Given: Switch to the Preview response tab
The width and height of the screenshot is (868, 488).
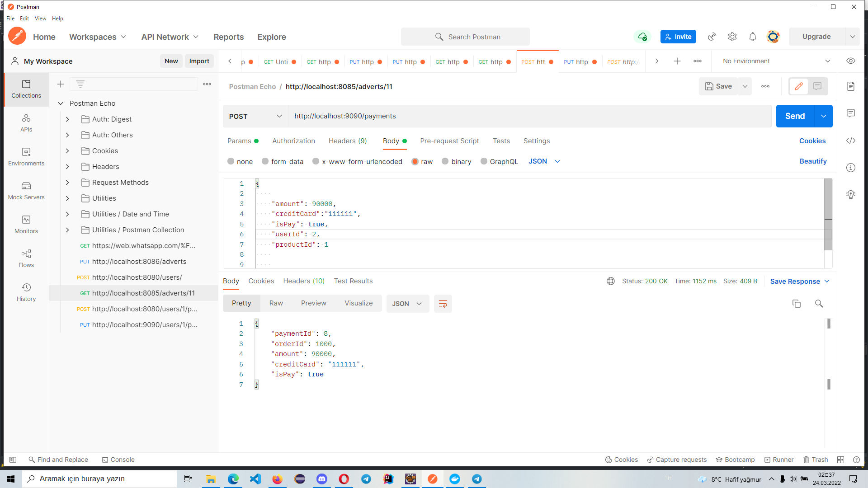Looking at the screenshot, I should click(x=313, y=303).
